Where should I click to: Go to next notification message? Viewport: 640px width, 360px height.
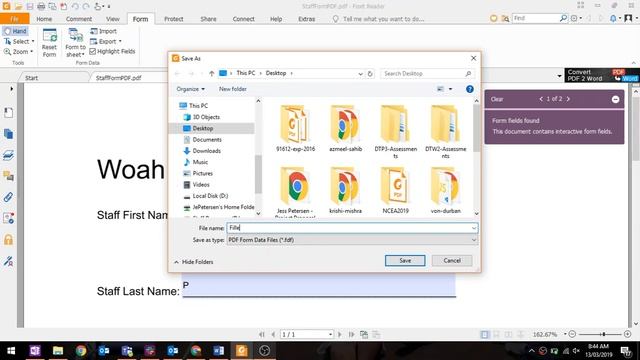coord(568,99)
